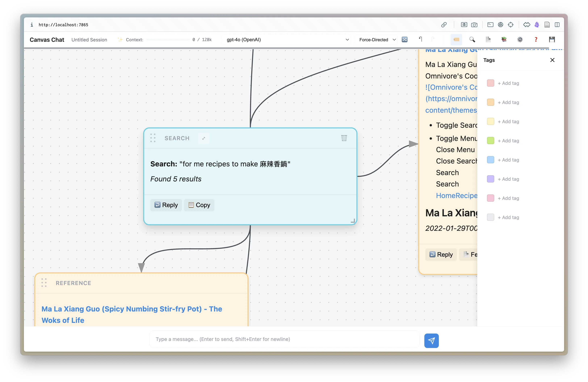This screenshot has width=588, height=382.
Task: Click the magnifying glass search icon
Action: [472, 39]
